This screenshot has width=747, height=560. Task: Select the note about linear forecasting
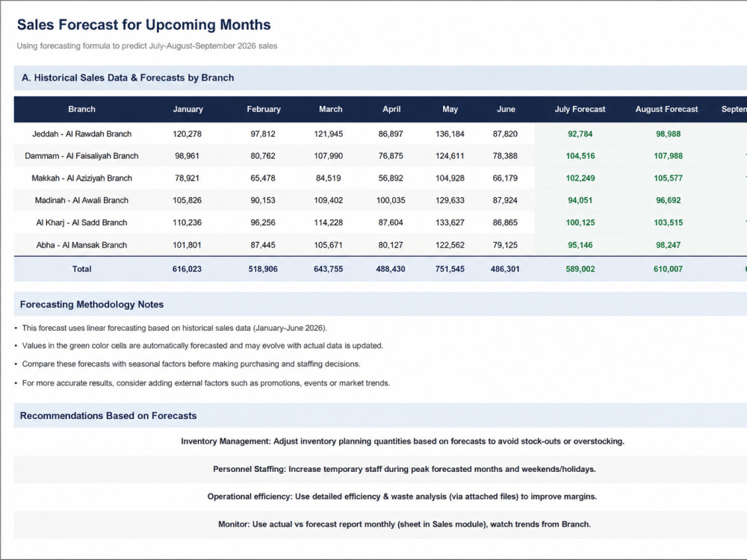tap(174, 328)
